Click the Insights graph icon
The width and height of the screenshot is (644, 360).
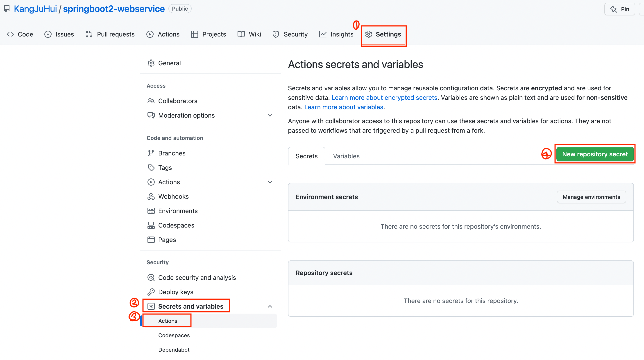pos(323,34)
